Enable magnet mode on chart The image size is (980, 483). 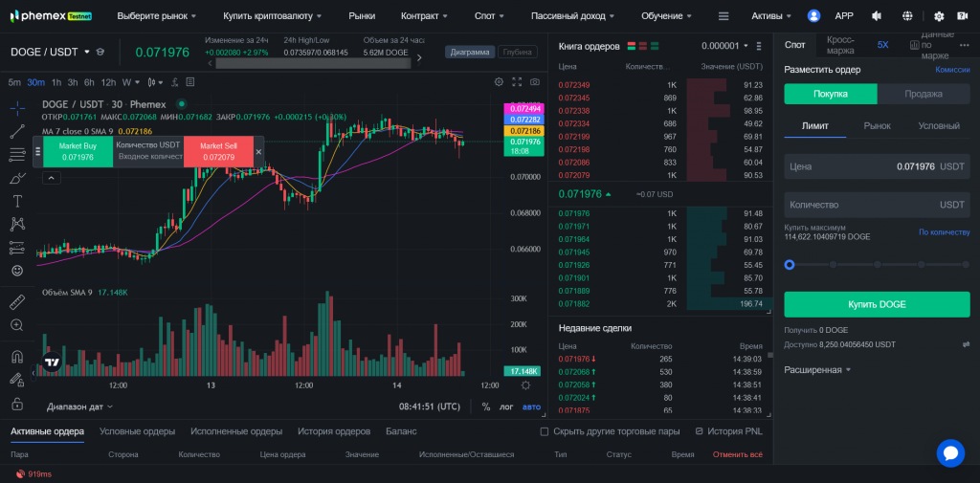17,357
